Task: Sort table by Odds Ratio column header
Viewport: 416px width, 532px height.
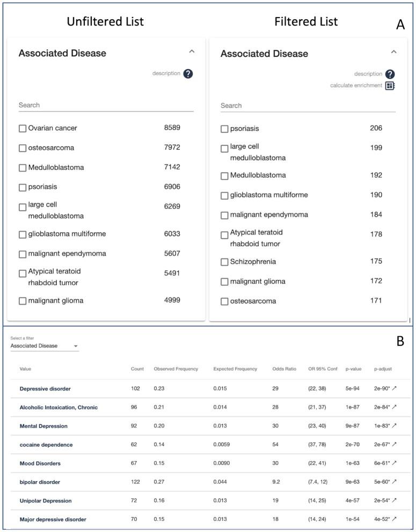Action: coord(283,369)
